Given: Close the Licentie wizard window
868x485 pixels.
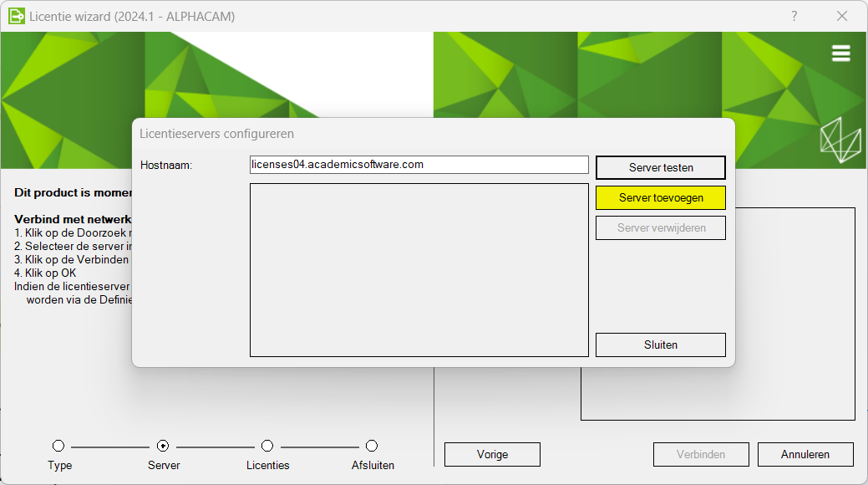Looking at the screenshot, I should coord(842,16).
